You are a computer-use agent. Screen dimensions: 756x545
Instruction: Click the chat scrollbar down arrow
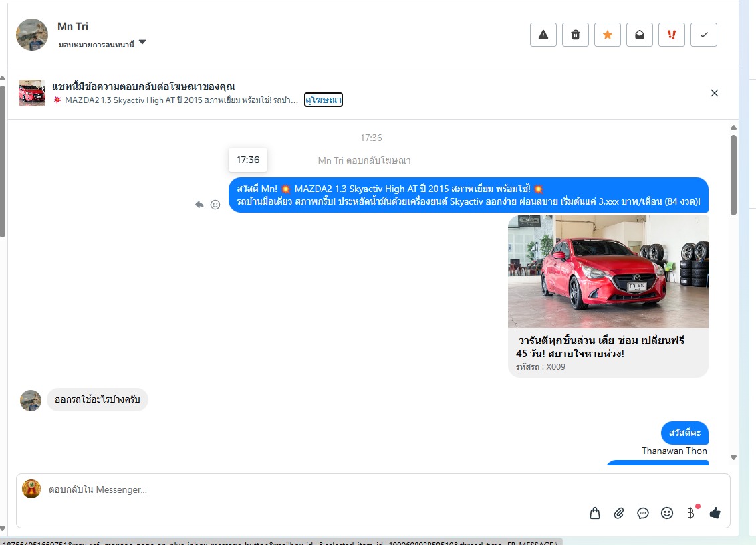[733, 458]
